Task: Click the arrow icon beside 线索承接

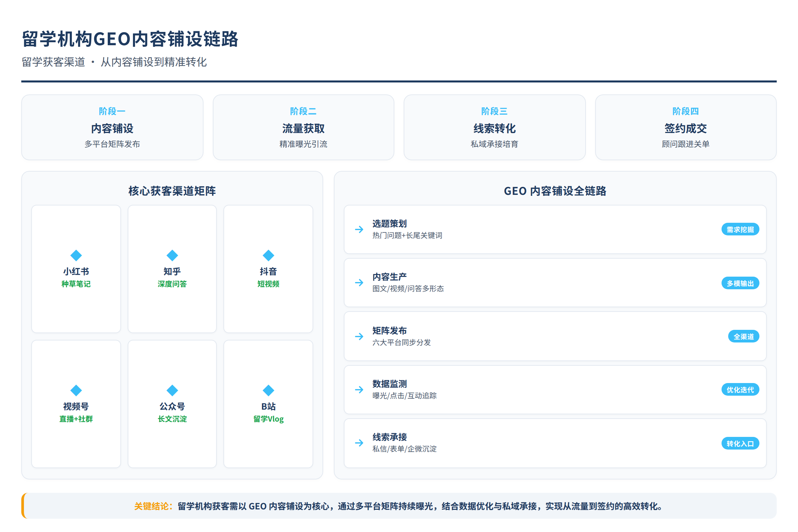Action: [359, 443]
